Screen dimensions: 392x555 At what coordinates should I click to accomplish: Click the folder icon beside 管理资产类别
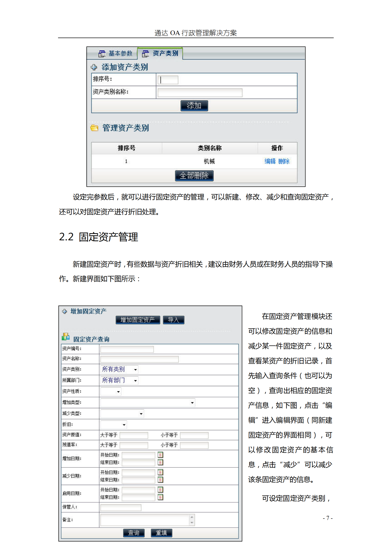[x=94, y=128]
